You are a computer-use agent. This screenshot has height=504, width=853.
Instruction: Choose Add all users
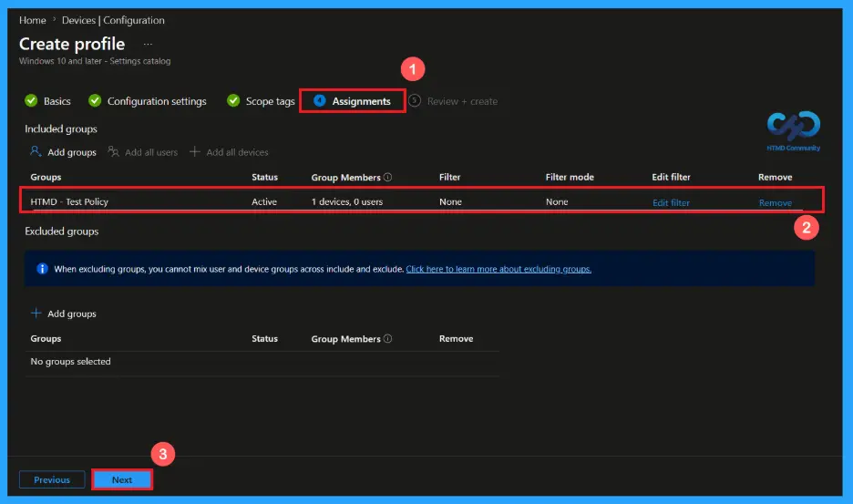pyautogui.click(x=151, y=152)
